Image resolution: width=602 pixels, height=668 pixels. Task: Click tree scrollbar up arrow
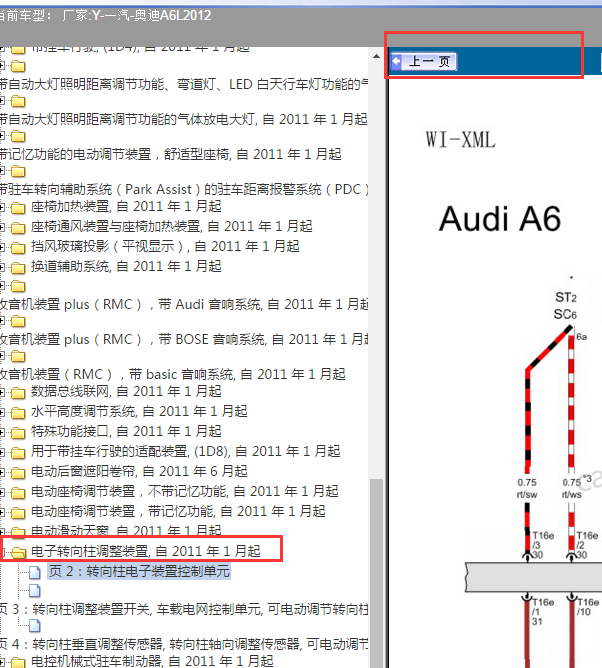[376, 56]
